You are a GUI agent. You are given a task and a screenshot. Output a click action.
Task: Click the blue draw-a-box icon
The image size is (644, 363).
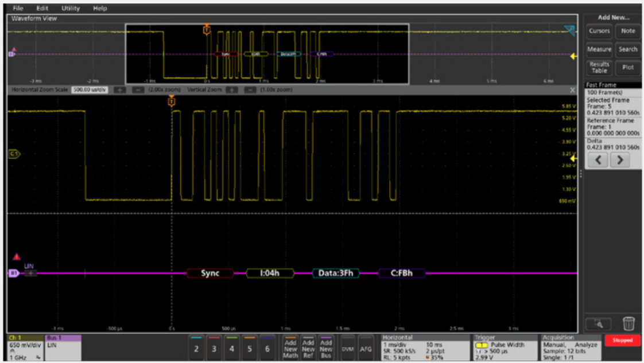pyautogui.click(x=569, y=30)
